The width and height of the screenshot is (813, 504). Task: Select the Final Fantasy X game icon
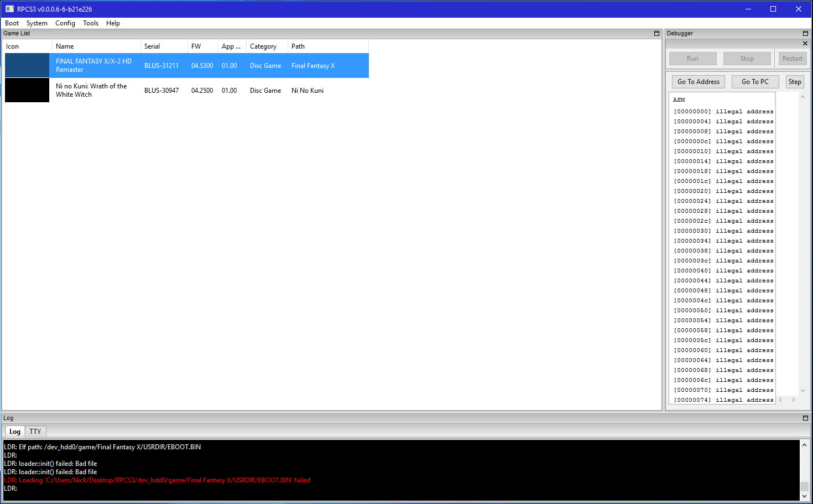[27, 65]
